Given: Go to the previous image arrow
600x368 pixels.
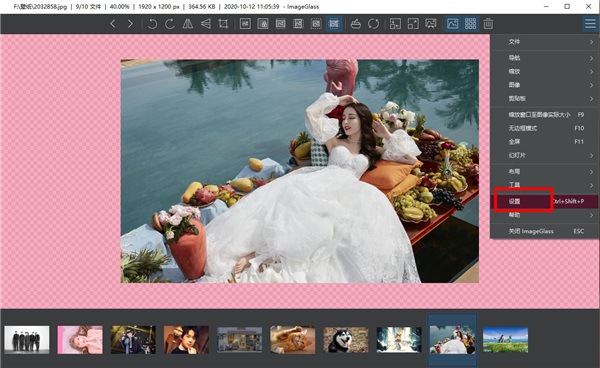Looking at the screenshot, I should click(x=113, y=24).
